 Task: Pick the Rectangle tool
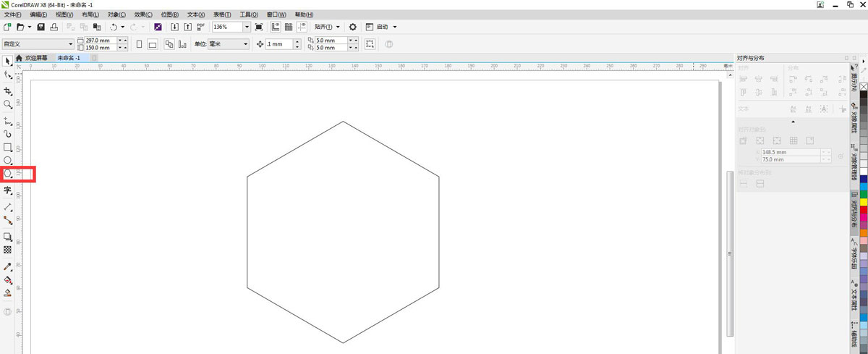click(8, 147)
